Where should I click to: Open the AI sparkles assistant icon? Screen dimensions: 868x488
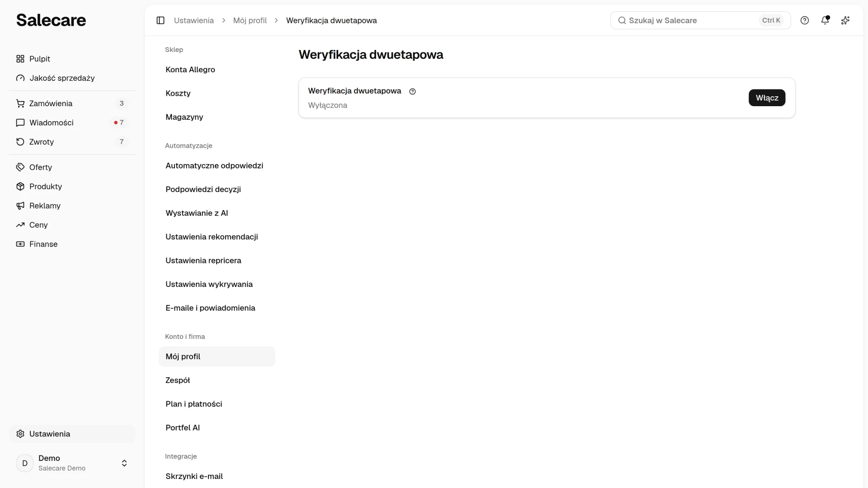point(845,20)
